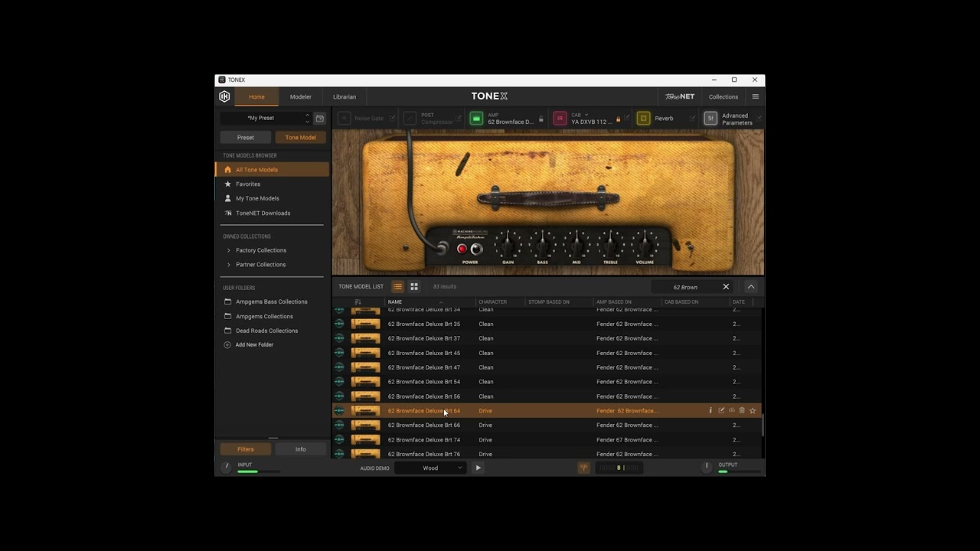Show info for Brt 64 tone model
The image size is (980, 551).
(x=710, y=411)
